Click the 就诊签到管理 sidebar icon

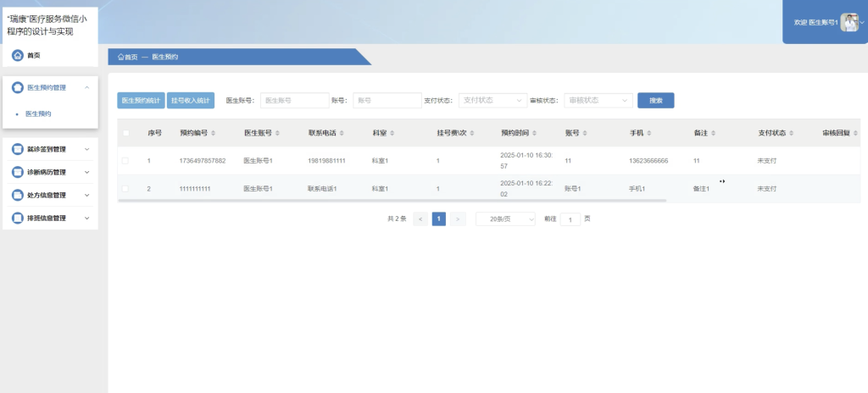pyautogui.click(x=18, y=149)
